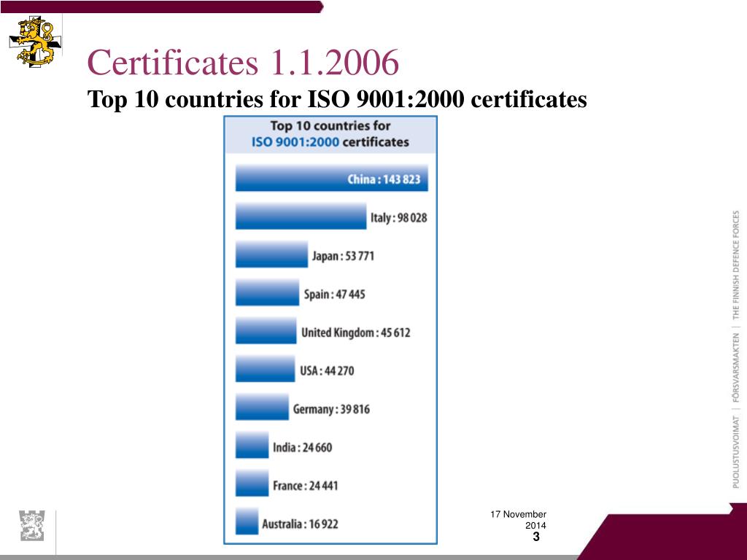747x560 pixels.
Task: Select the 'United Kingdom : 45 612' label
Action: pos(356,332)
